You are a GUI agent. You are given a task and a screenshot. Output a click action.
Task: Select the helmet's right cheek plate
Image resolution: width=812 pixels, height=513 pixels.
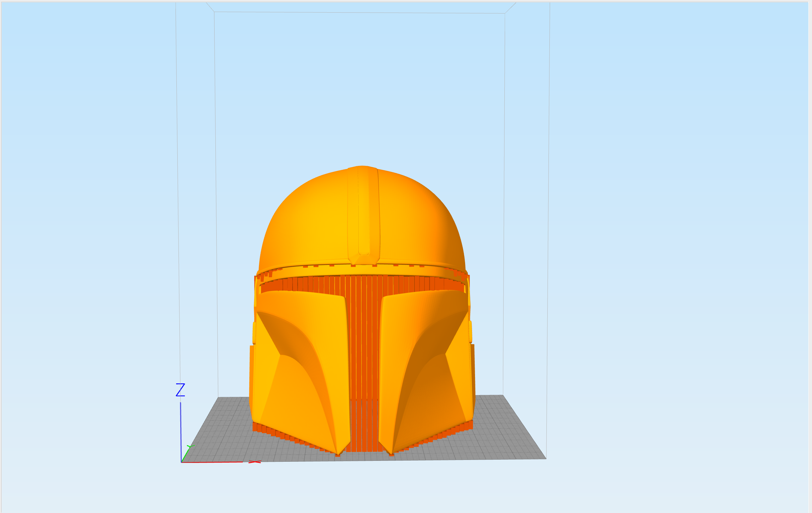426,372
